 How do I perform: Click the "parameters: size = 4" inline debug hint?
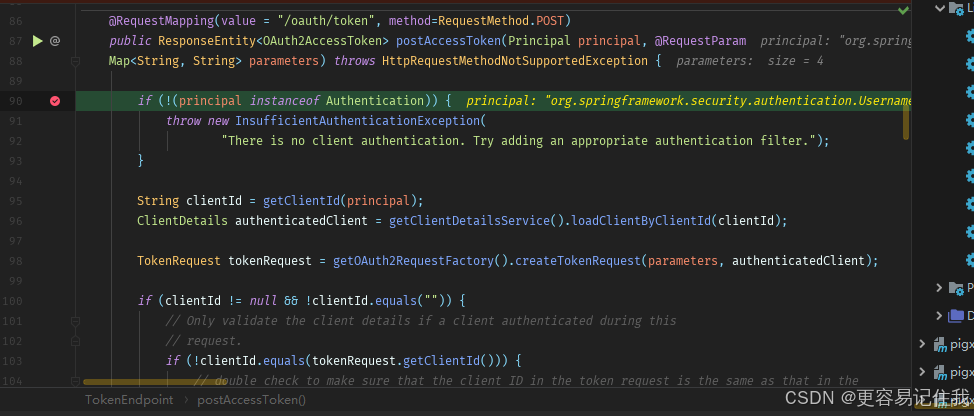[750, 61]
